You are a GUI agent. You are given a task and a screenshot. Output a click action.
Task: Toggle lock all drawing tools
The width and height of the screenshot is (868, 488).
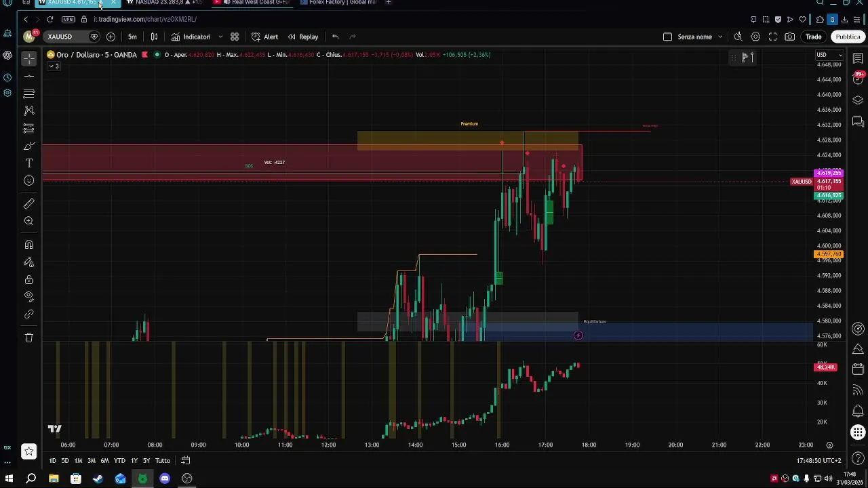[x=28, y=279]
